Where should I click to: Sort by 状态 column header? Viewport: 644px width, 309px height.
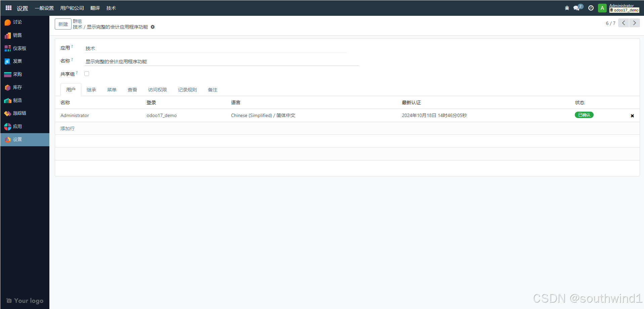pos(580,103)
